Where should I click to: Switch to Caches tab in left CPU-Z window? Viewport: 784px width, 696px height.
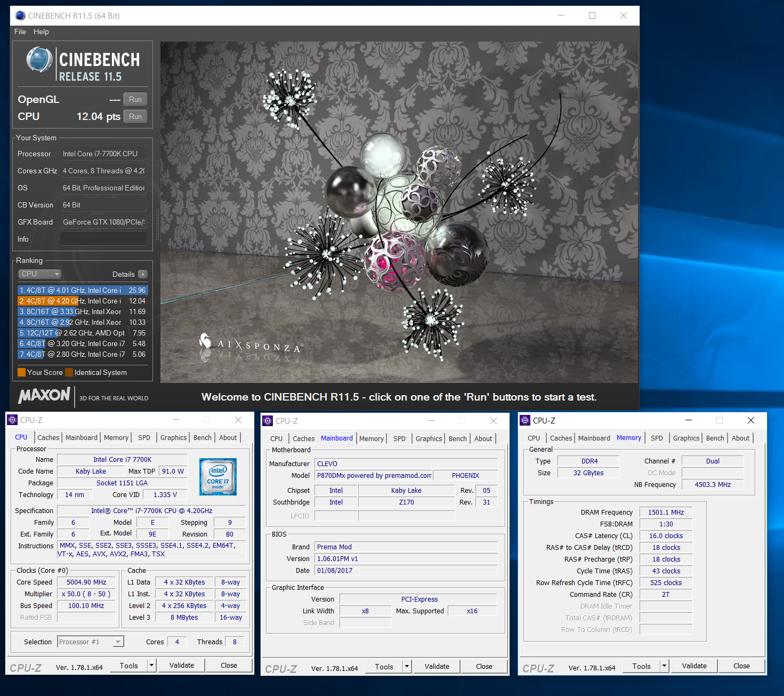coord(49,437)
